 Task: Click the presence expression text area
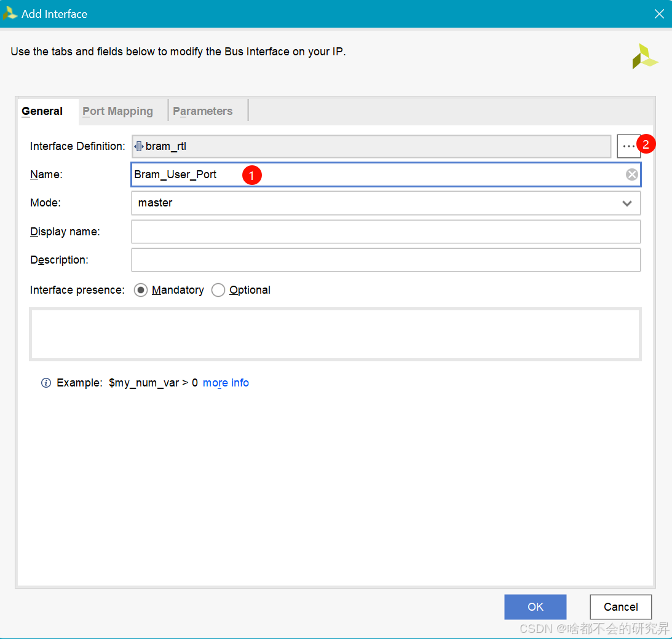pyautogui.click(x=335, y=334)
